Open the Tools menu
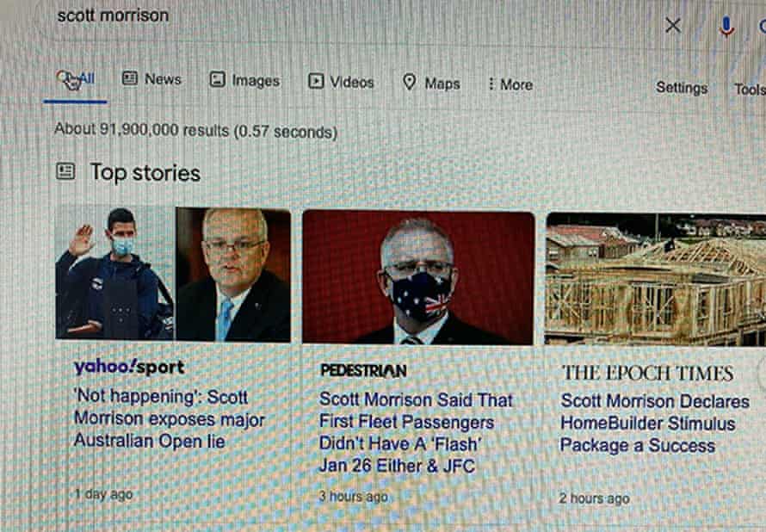766x532 pixels. [750, 90]
